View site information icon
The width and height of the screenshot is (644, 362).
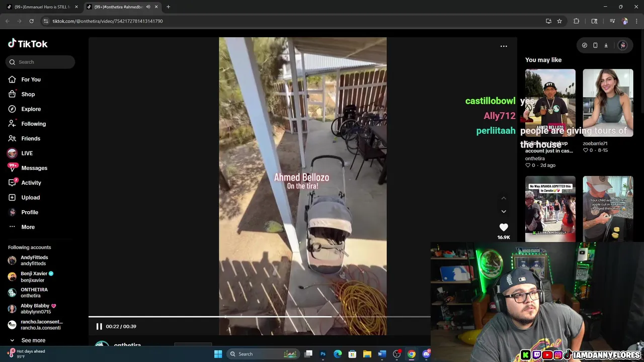tap(46, 21)
